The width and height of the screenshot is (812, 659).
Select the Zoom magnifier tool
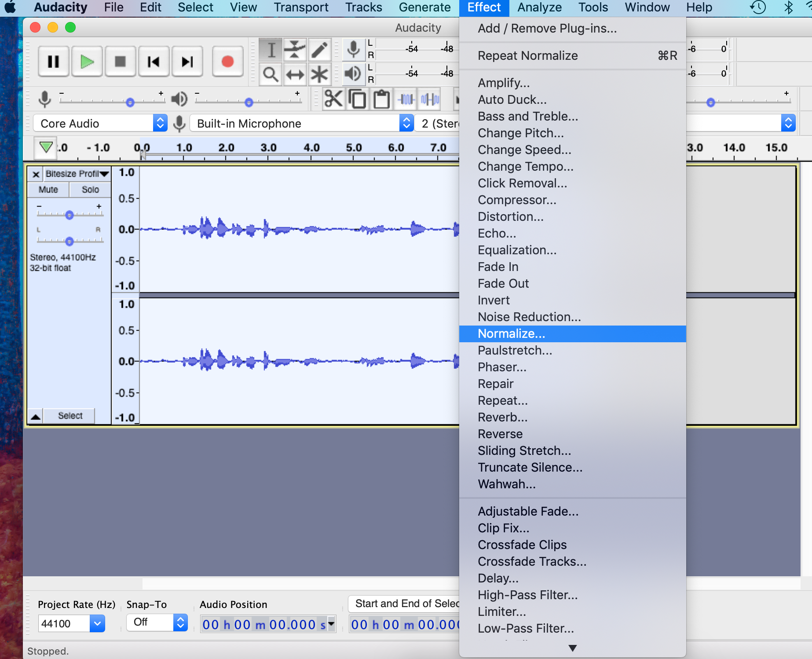click(271, 74)
